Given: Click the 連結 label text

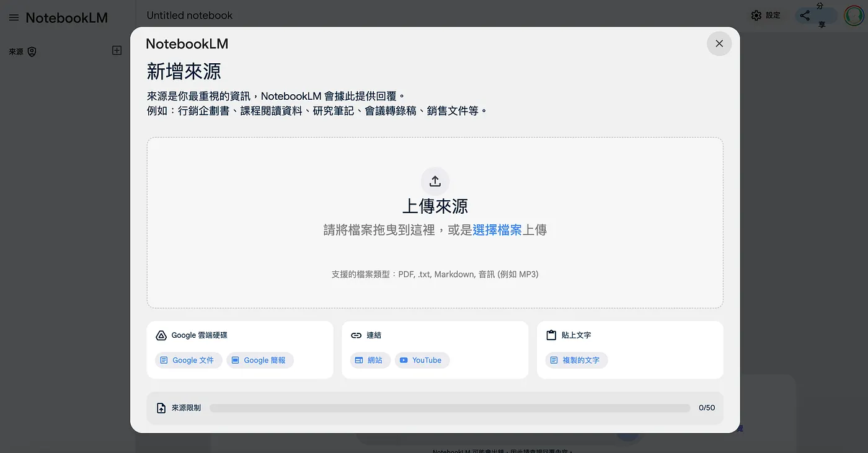Looking at the screenshot, I should [x=374, y=335].
